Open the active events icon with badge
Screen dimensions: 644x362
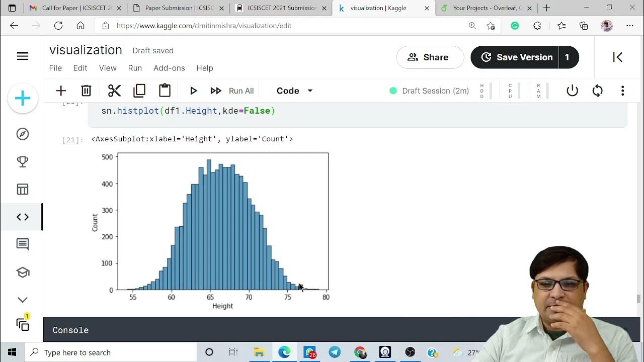[x=23, y=324]
